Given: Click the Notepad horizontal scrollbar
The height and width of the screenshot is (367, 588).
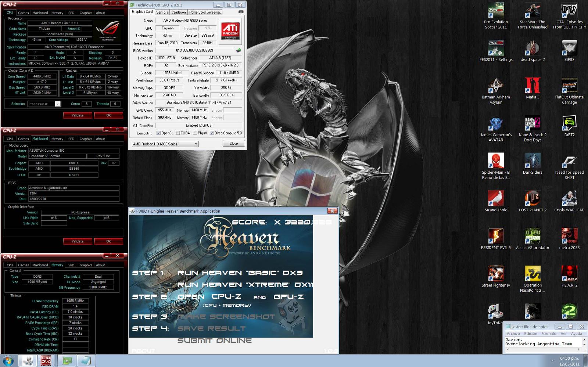Looking at the screenshot, I should (x=543, y=349).
